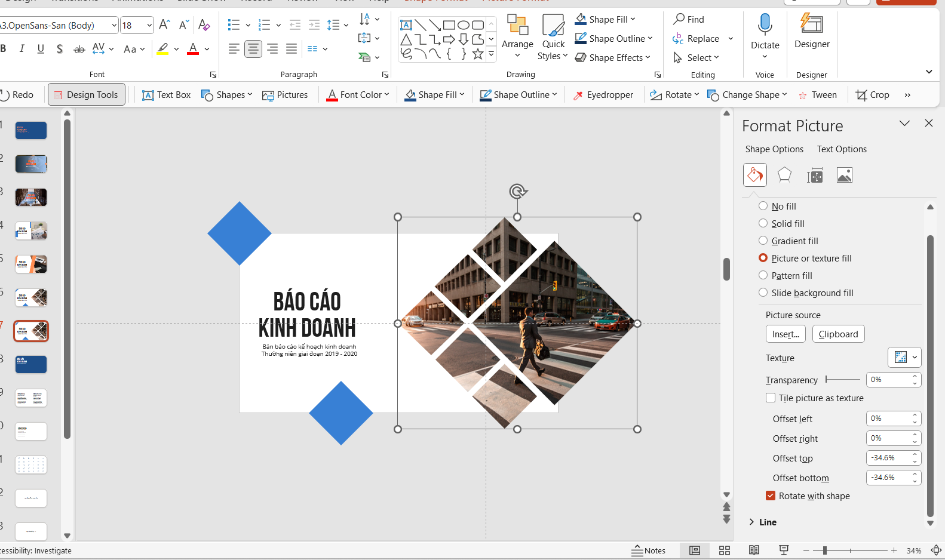Open Rotate menu in quick toolbar

click(x=674, y=95)
